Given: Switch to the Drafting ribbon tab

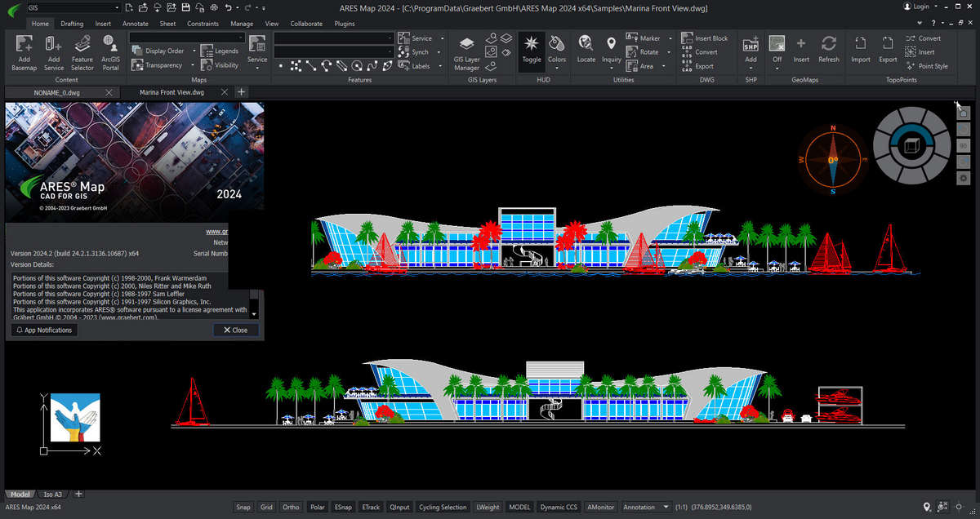Looking at the screenshot, I should click(72, 24).
